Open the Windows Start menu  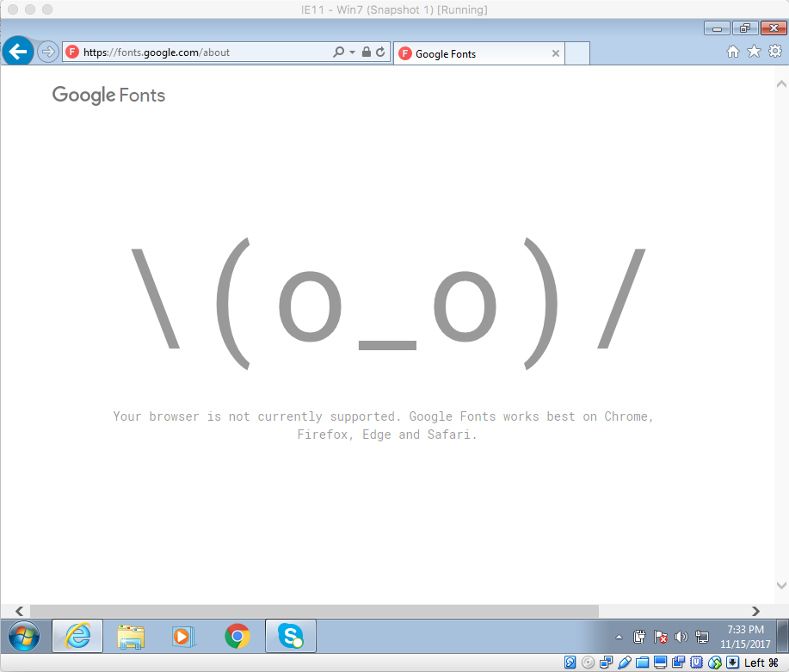[x=23, y=637]
